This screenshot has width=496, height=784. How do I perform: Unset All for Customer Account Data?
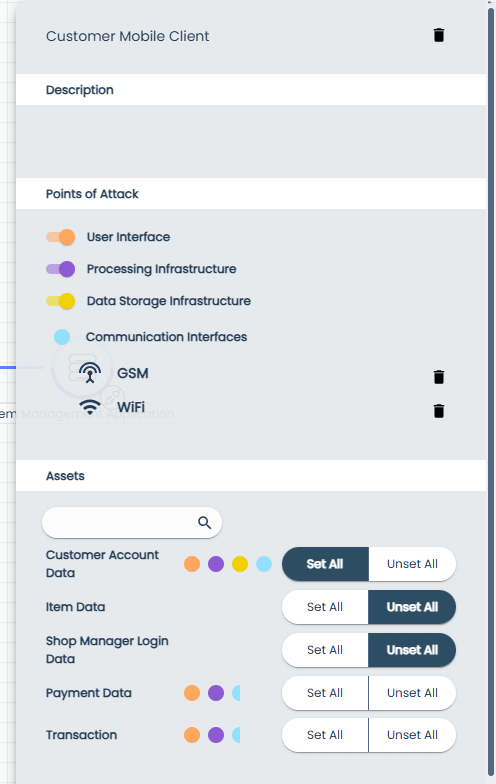[412, 564]
